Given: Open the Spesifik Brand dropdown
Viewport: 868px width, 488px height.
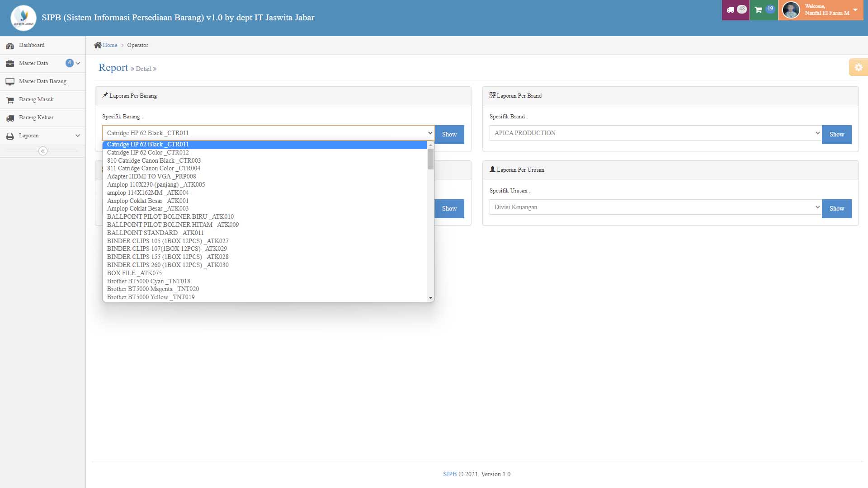Looking at the screenshot, I should (x=655, y=133).
